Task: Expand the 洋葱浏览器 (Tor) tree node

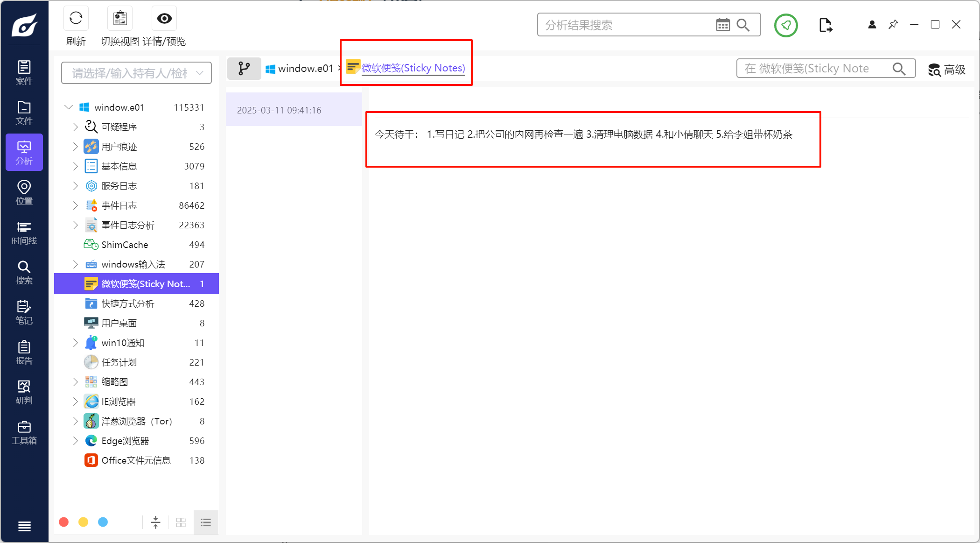Action: point(76,421)
